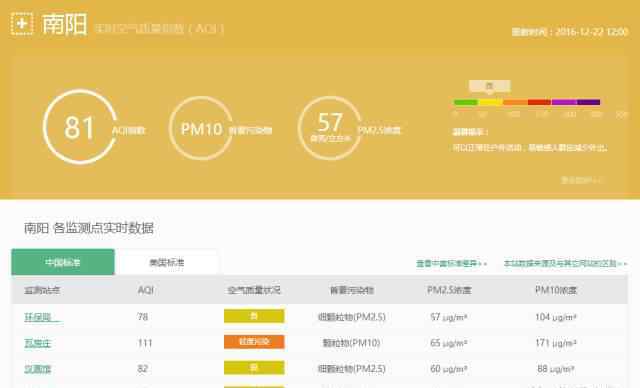Click the AQI value 78
The height and width of the screenshot is (388, 640).
142,317
